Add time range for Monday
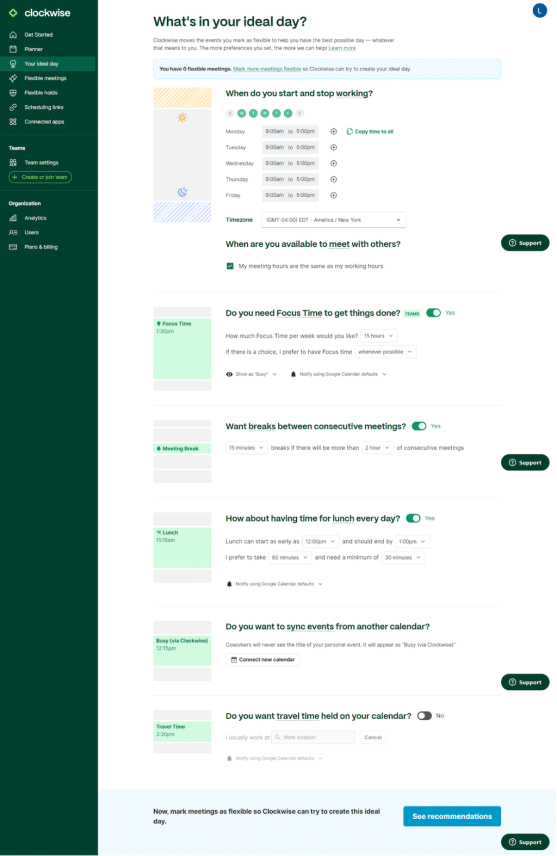Screen dimensions: 557x856 coord(334,132)
